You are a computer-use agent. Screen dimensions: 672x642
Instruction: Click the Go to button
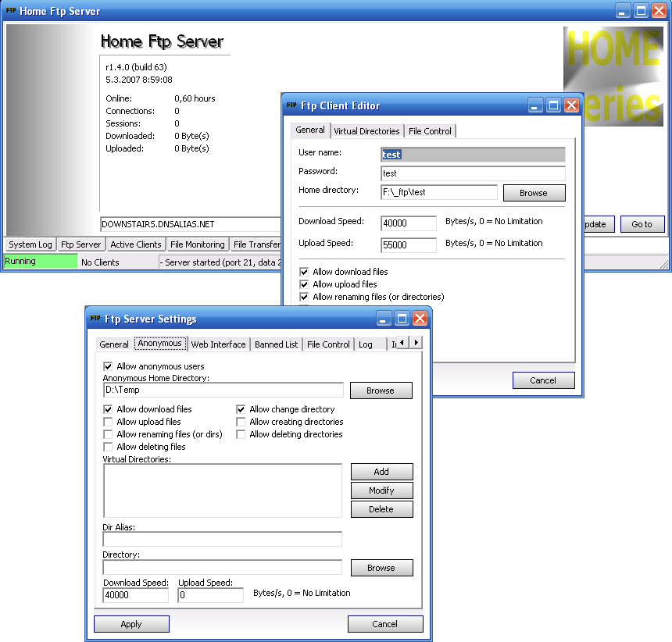coord(642,224)
